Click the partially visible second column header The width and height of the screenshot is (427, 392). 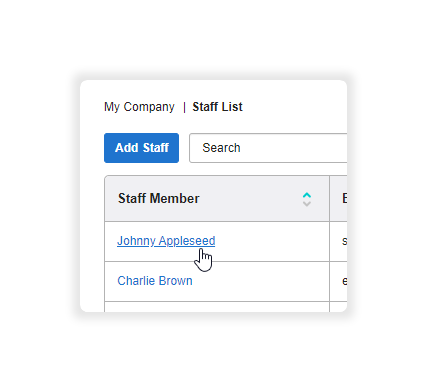pyautogui.click(x=338, y=198)
